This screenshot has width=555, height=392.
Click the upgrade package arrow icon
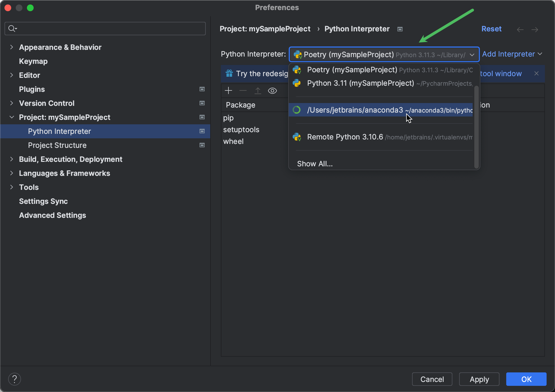pos(258,90)
